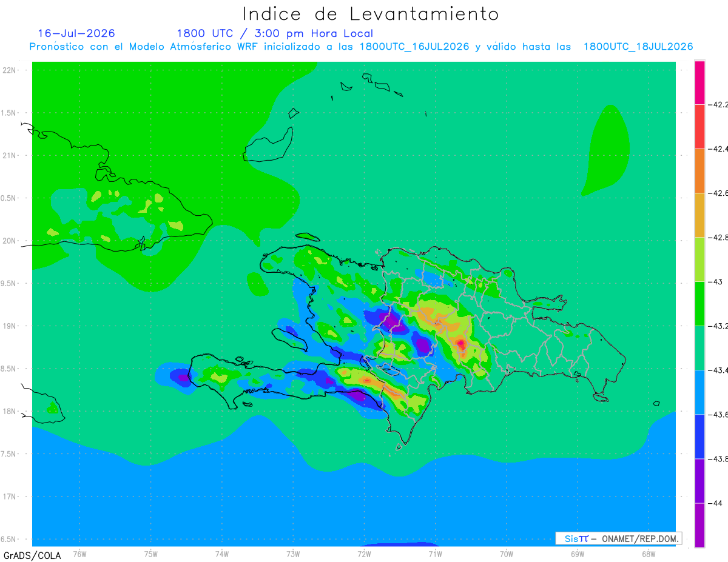Viewport: 728px width, 562px height.
Task: Click the orange color bar segment
Action: coord(699,171)
